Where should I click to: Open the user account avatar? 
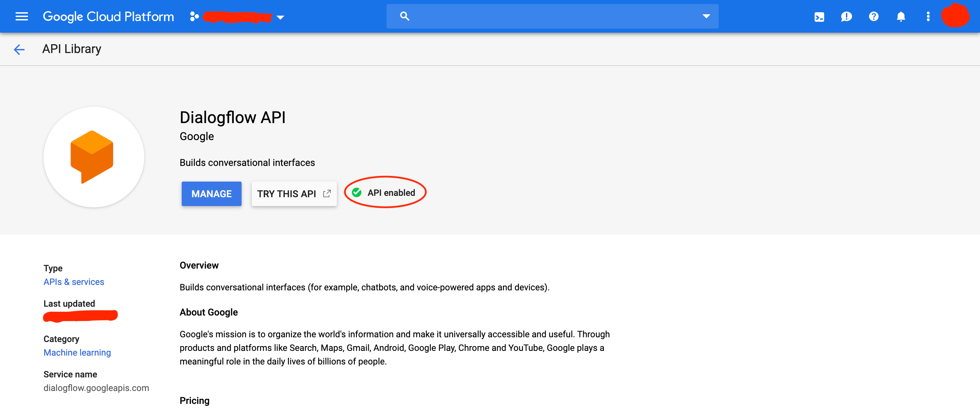coord(955,16)
